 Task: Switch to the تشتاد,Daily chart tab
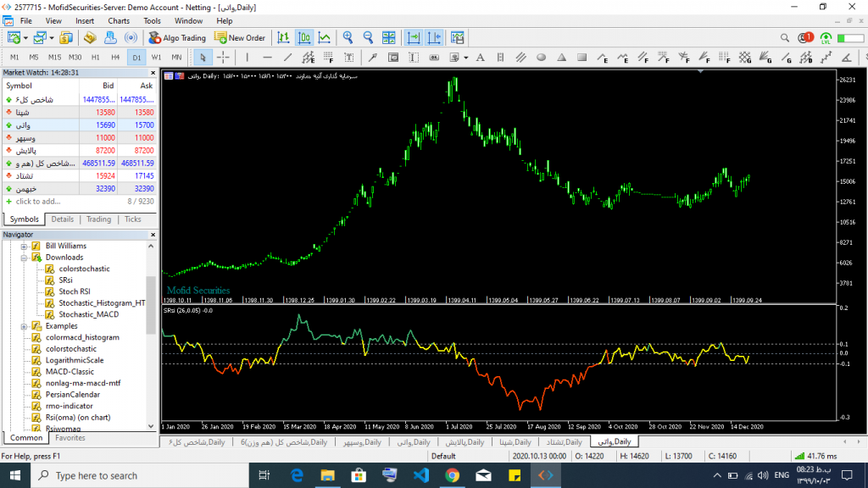564,442
